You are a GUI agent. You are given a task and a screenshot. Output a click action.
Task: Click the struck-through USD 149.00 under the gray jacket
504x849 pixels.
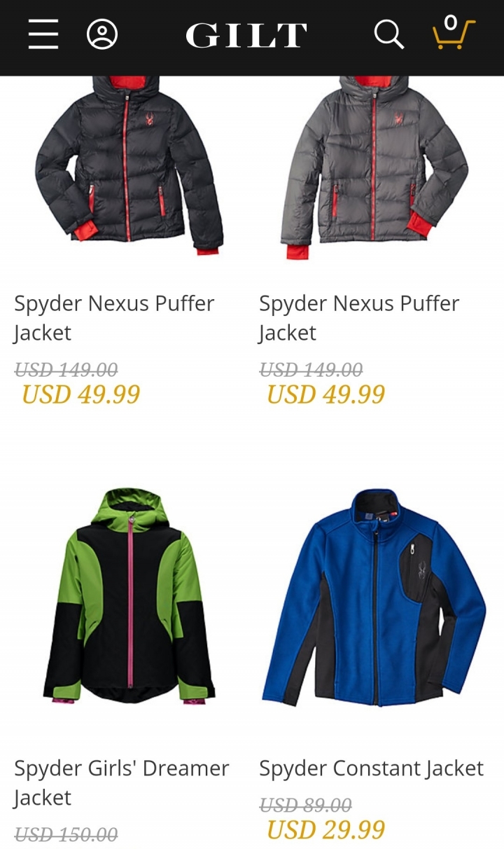311,369
